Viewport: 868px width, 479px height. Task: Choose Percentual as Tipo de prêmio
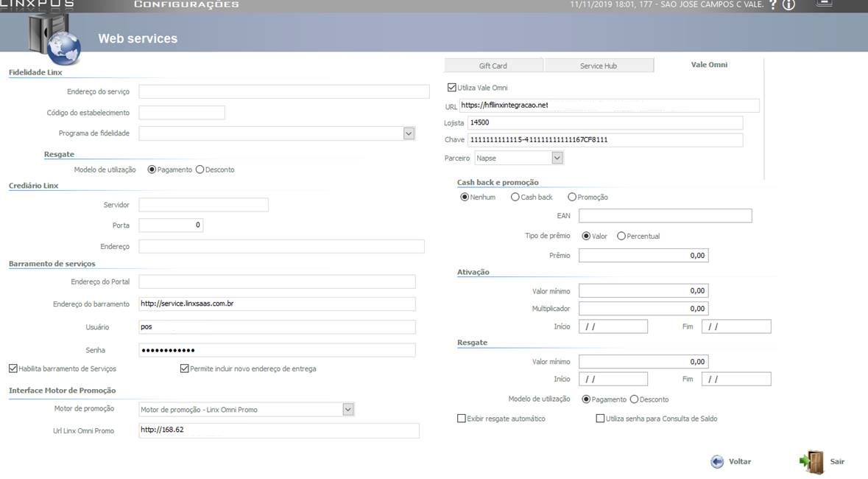(621, 236)
